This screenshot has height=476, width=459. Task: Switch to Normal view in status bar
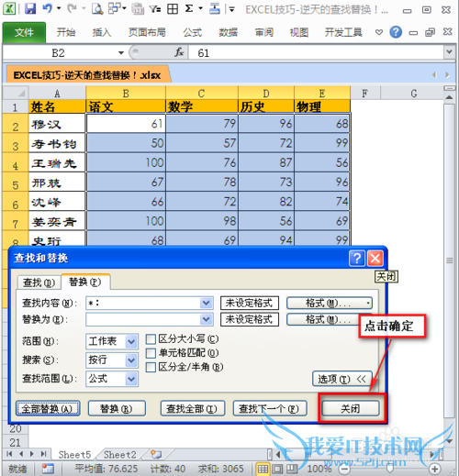point(263,469)
